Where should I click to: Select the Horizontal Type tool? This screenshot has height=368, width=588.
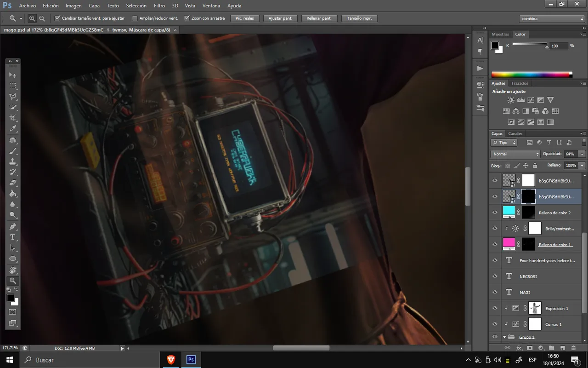(13, 237)
